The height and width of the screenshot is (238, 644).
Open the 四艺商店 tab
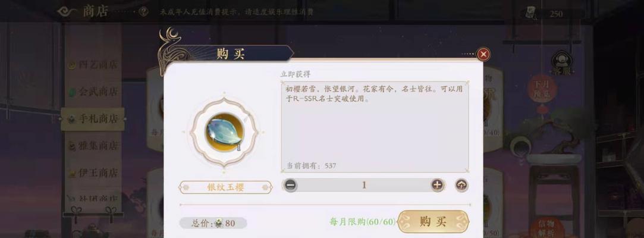point(93,64)
